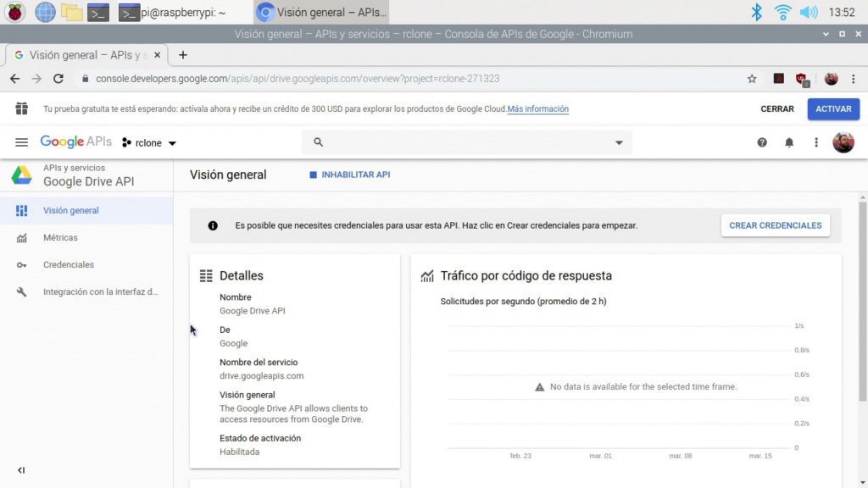868x488 pixels.
Task: Open the hamburger navigation menu
Action: pyautogui.click(x=22, y=142)
